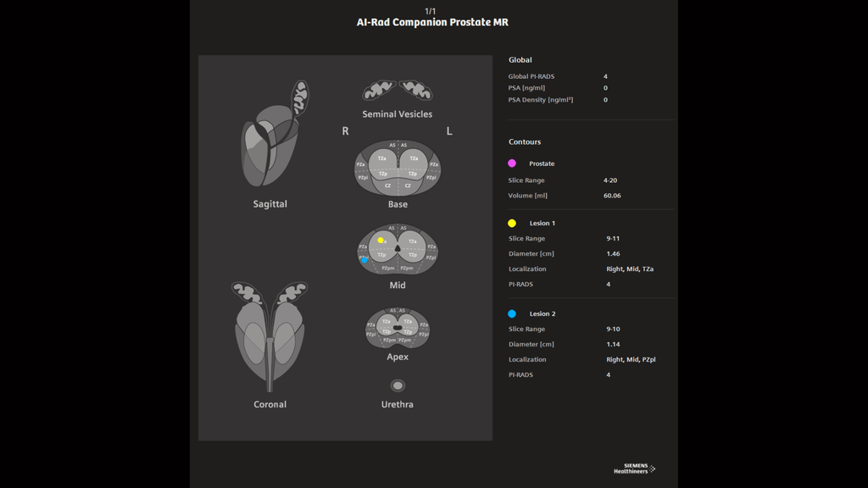Click the Siemens Healthineers logo
868x488 pixels.
pyautogui.click(x=633, y=467)
